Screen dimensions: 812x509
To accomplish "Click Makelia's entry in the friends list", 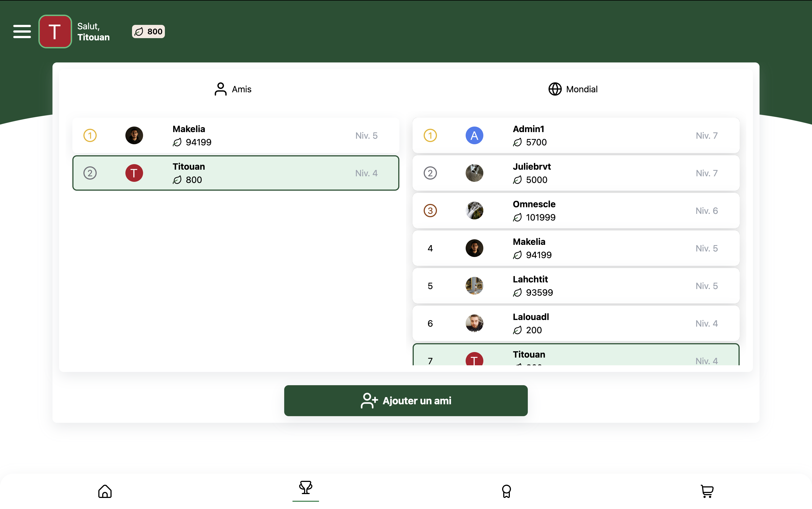I will point(236,135).
